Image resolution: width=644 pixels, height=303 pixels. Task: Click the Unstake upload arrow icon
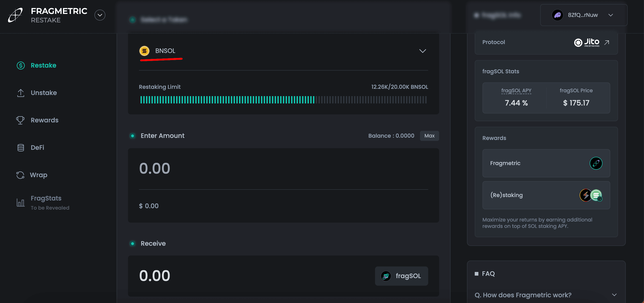coord(21,93)
